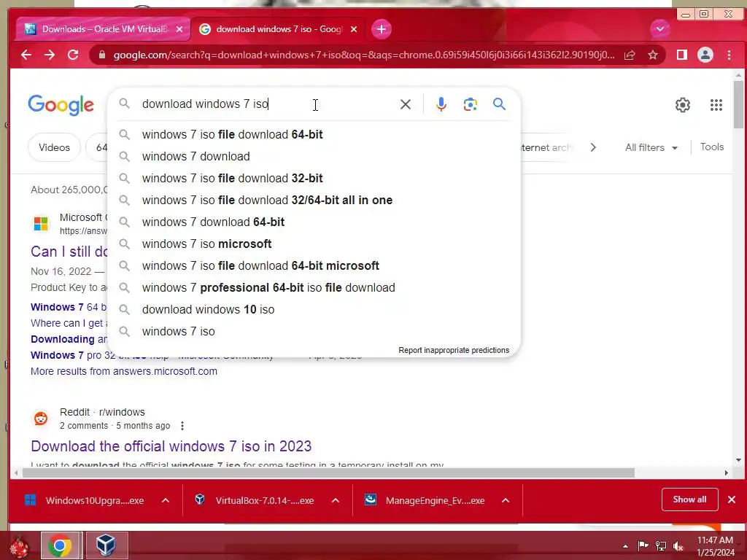The width and height of the screenshot is (747, 560).
Task: Click the Reddit result site icon
Action: point(41,419)
